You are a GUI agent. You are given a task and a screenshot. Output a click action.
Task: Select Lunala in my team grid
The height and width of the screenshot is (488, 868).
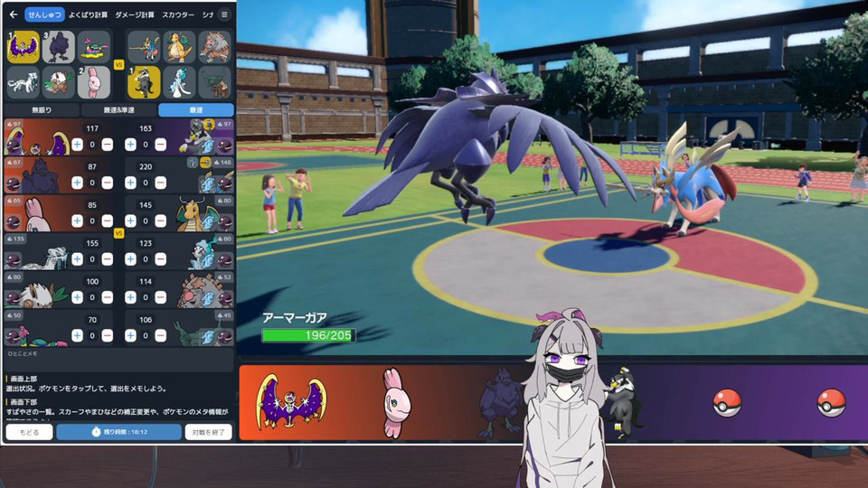click(x=24, y=46)
